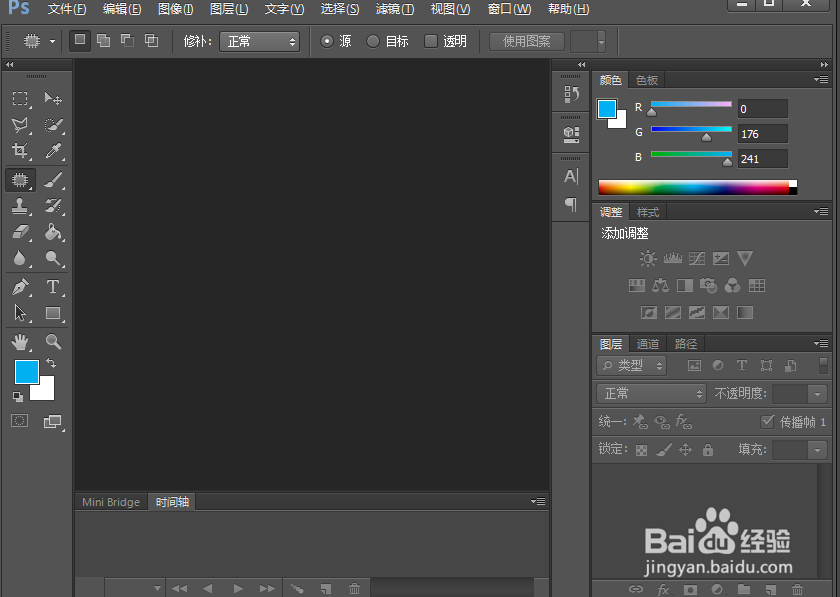This screenshot has width=840, height=597.
Task: Open the 填充 fill dropdown arrow
Action: (817, 450)
